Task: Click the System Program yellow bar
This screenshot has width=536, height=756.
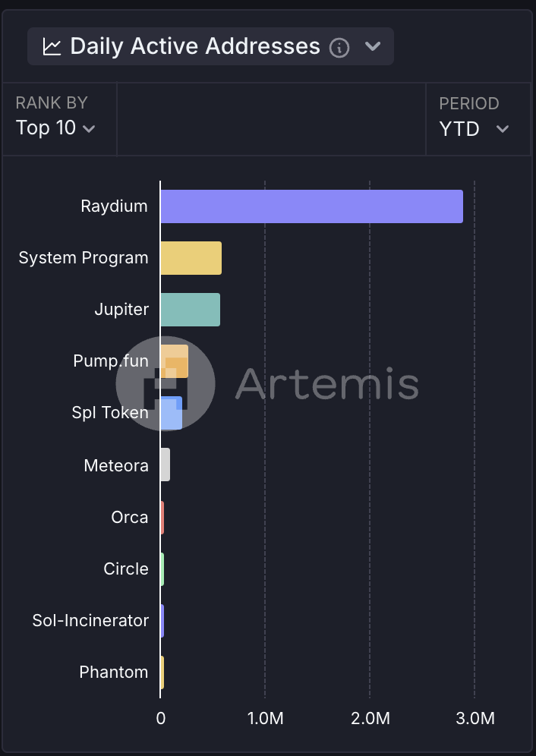Action: tap(191, 258)
